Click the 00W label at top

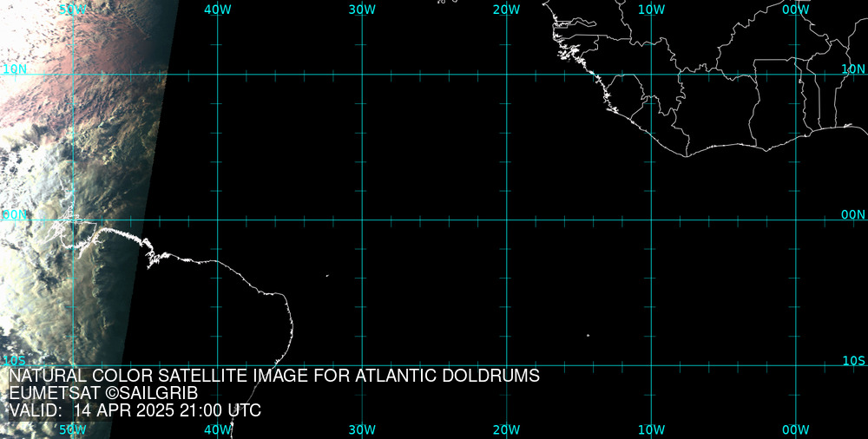coord(796,10)
